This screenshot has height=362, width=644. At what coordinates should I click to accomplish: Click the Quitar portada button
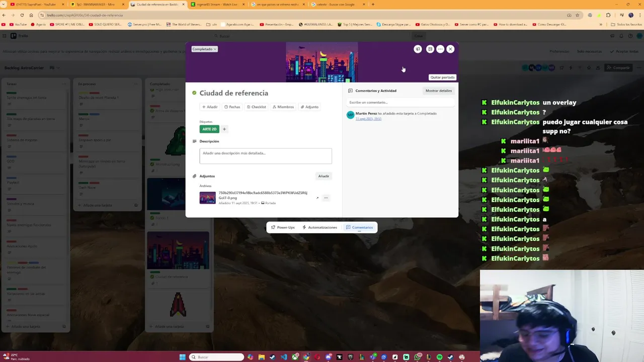point(442,77)
